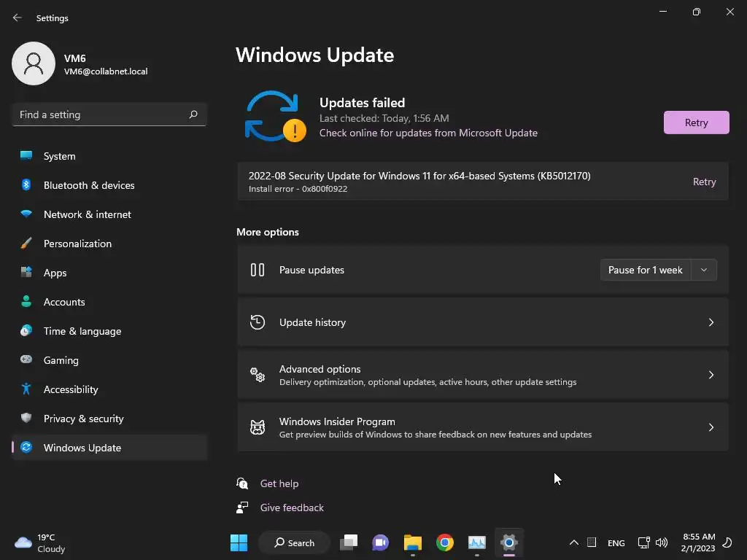
Task: Click the Time & language clock icon
Action: [26, 330]
